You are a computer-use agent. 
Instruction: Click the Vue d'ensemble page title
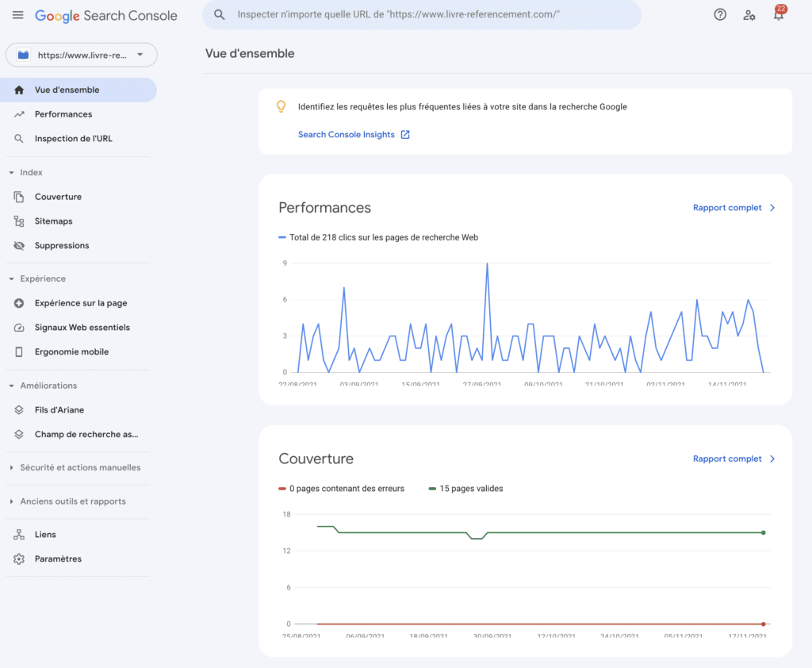pyautogui.click(x=250, y=53)
